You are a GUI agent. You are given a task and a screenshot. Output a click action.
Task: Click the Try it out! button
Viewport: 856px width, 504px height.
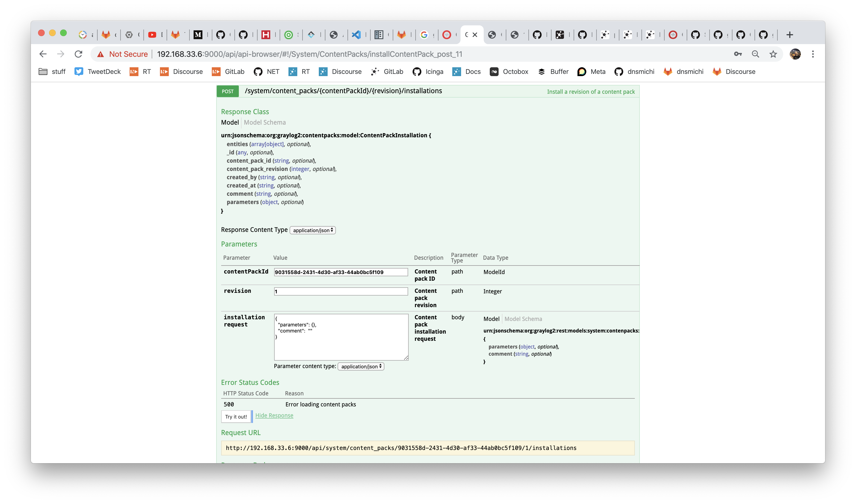tap(236, 417)
